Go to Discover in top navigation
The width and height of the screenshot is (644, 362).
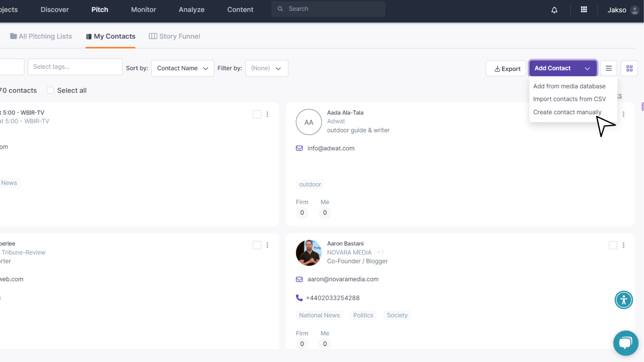tap(55, 10)
